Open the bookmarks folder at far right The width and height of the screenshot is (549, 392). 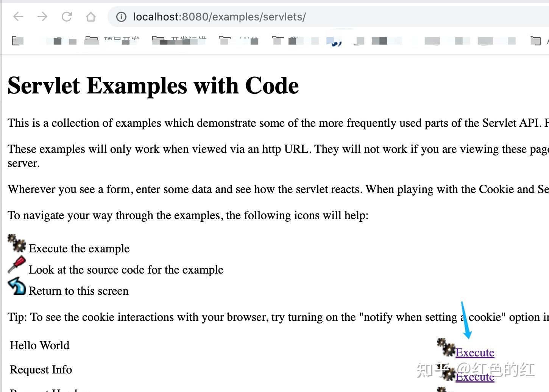pos(535,40)
